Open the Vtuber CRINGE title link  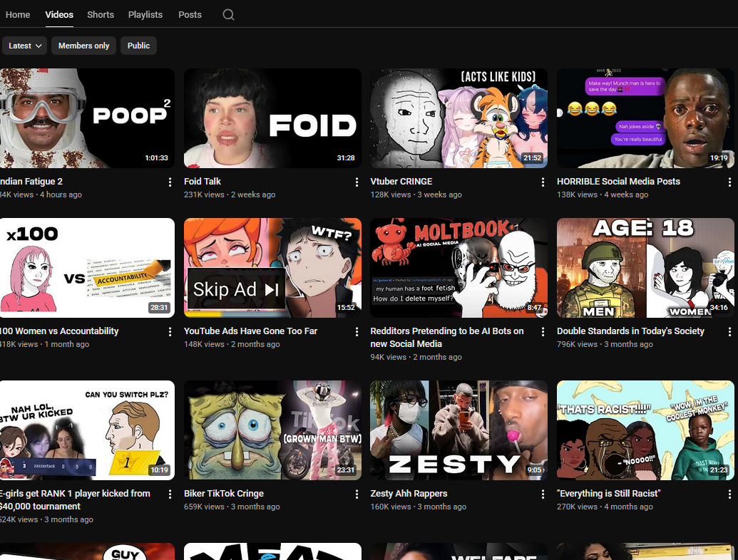tap(401, 182)
